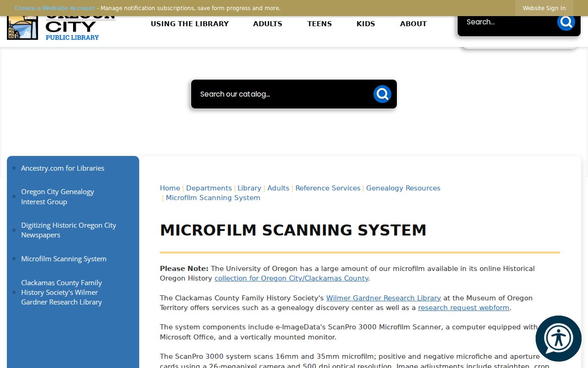Open the Using the Library menu
The image size is (588, 368).
click(x=190, y=24)
